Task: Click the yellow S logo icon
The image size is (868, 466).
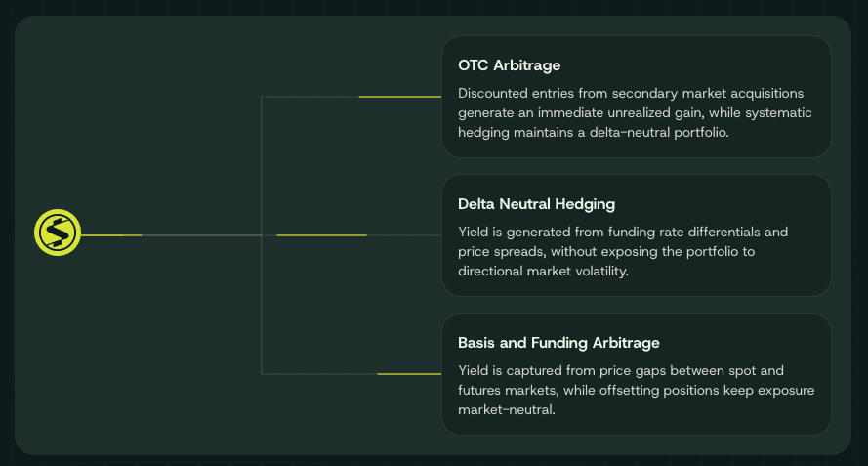Action: (x=57, y=233)
